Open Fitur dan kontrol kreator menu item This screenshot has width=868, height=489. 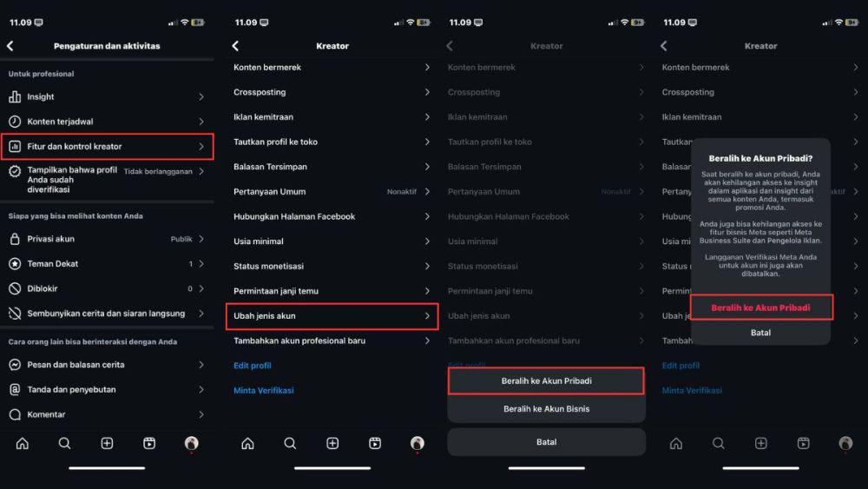point(108,147)
